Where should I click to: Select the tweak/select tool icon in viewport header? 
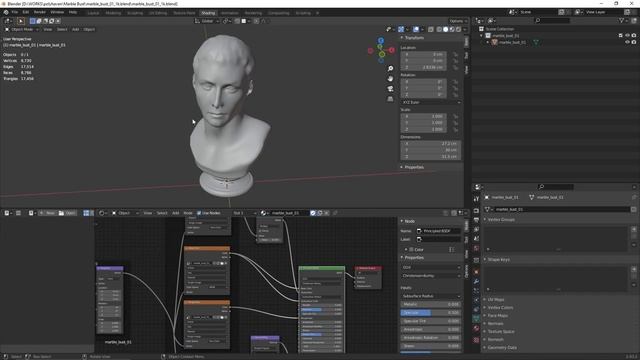tap(21, 21)
